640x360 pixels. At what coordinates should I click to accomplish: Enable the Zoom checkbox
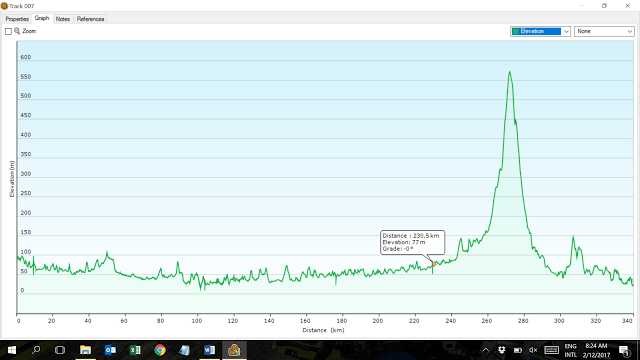coord(8,31)
